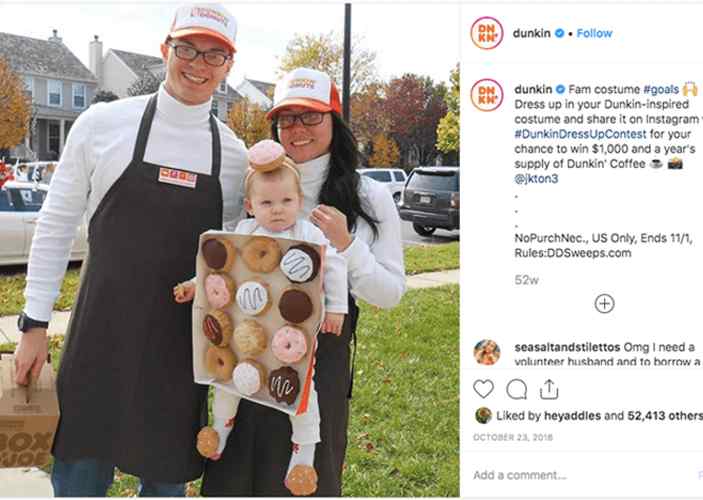Click the family costume photo
Screen dimensions: 703x500
click(230, 250)
